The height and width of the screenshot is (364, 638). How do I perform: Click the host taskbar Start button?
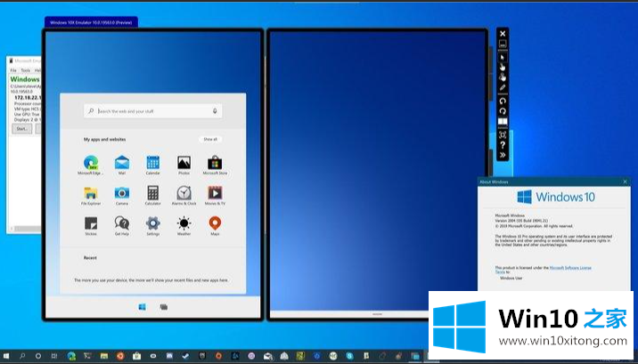coord(6,356)
